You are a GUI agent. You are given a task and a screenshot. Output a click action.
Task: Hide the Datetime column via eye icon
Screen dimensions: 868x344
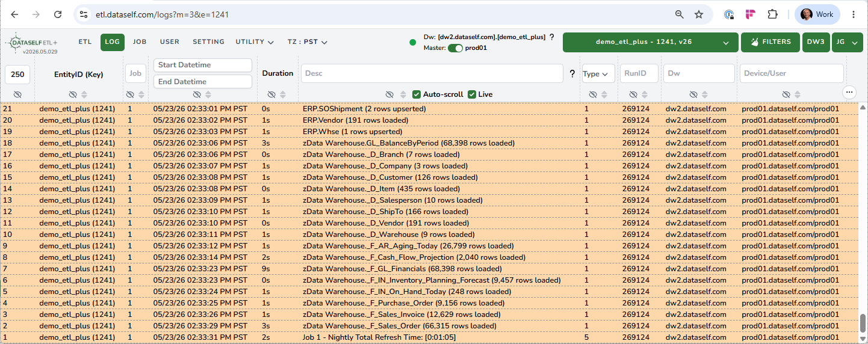coord(197,94)
